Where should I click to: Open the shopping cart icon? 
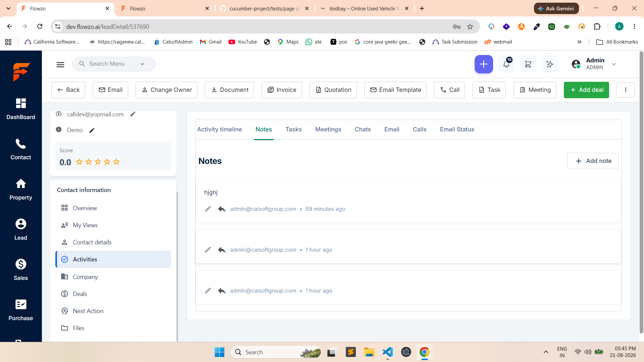tap(528, 64)
